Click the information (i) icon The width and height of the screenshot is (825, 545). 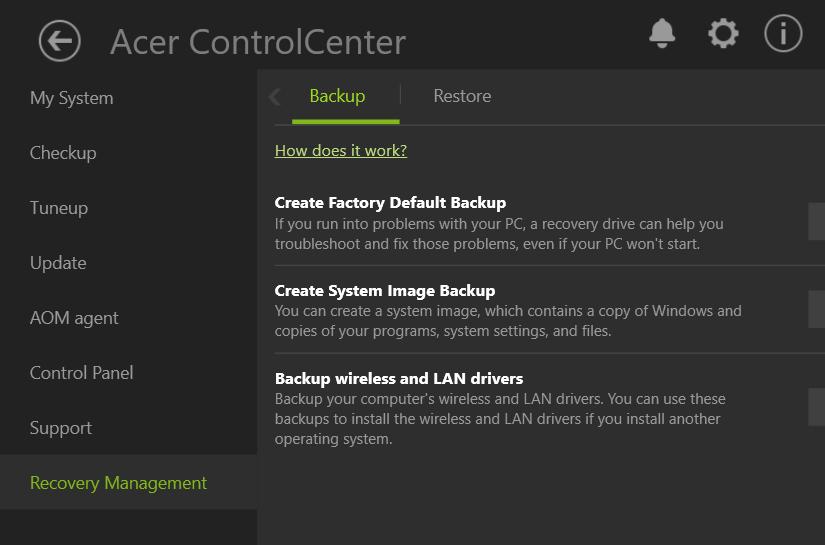click(x=783, y=33)
